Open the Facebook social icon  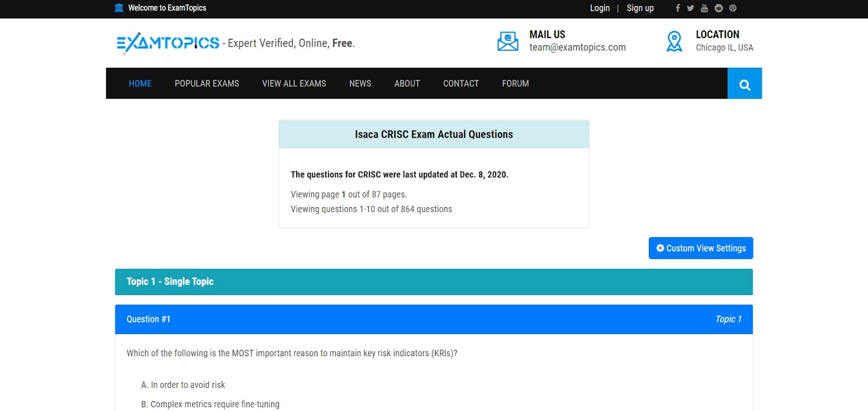pos(678,8)
